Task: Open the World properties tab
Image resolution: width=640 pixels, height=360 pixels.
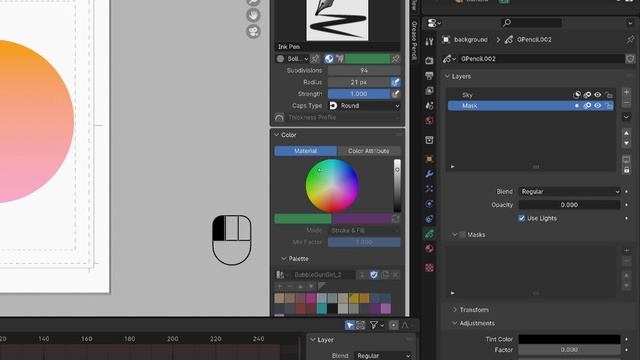Action: point(429,120)
